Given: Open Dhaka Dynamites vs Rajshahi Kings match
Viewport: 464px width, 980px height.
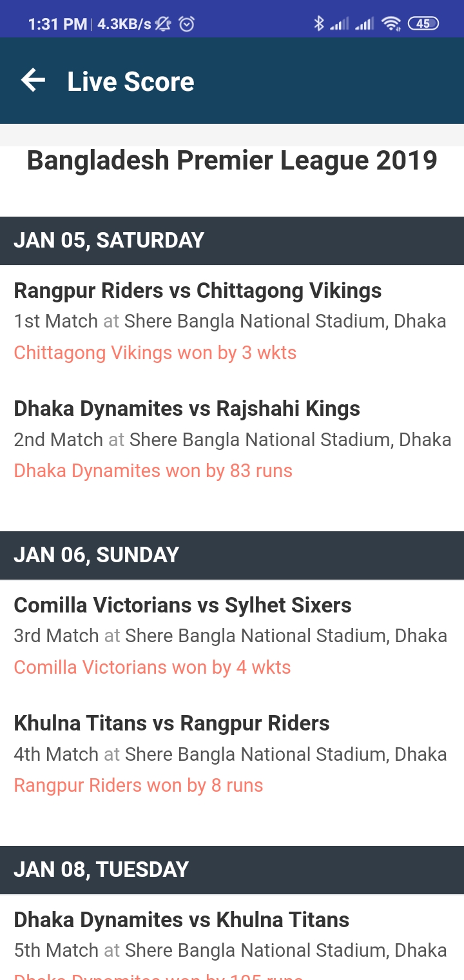Looking at the screenshot, I should click(187, 409).
